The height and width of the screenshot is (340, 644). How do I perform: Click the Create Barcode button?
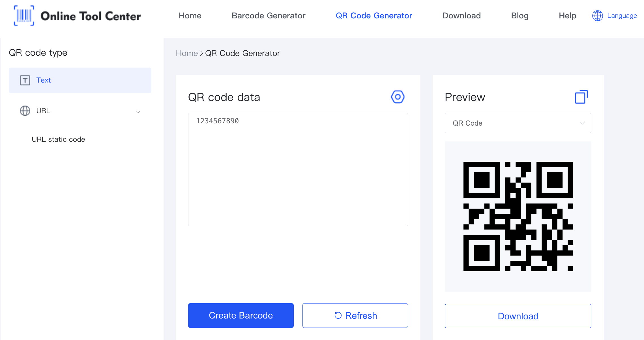[241, 315]
